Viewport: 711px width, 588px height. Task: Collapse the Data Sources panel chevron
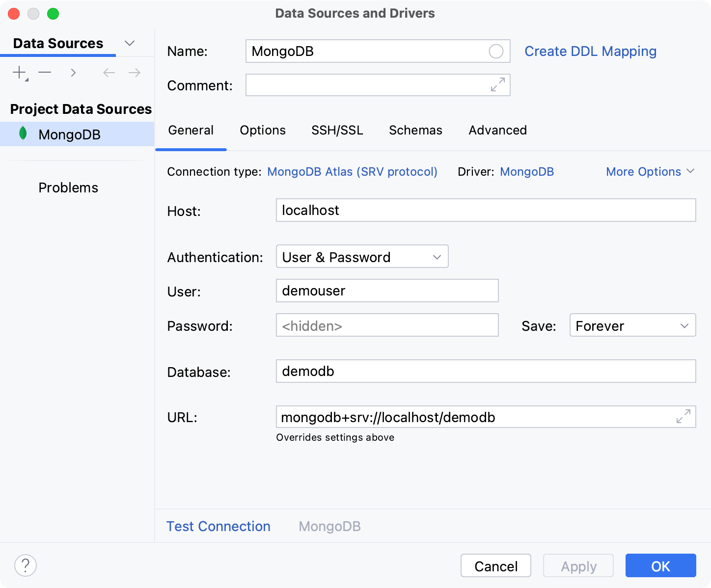(129, 43)
